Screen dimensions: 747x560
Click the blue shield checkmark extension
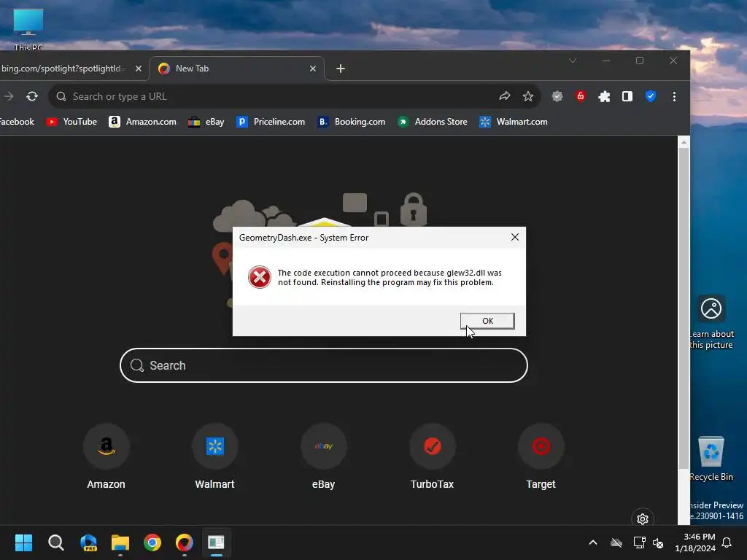651,97
